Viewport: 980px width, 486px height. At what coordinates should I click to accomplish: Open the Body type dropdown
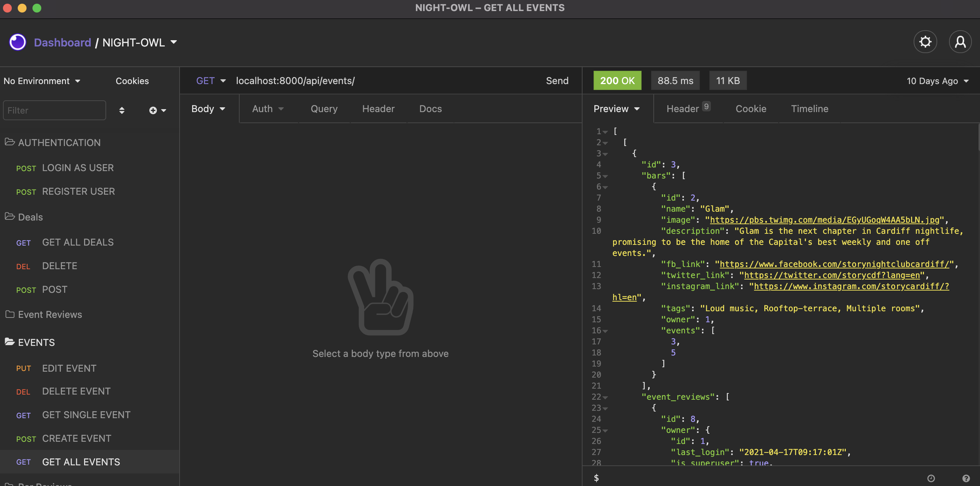coord(208,109)
